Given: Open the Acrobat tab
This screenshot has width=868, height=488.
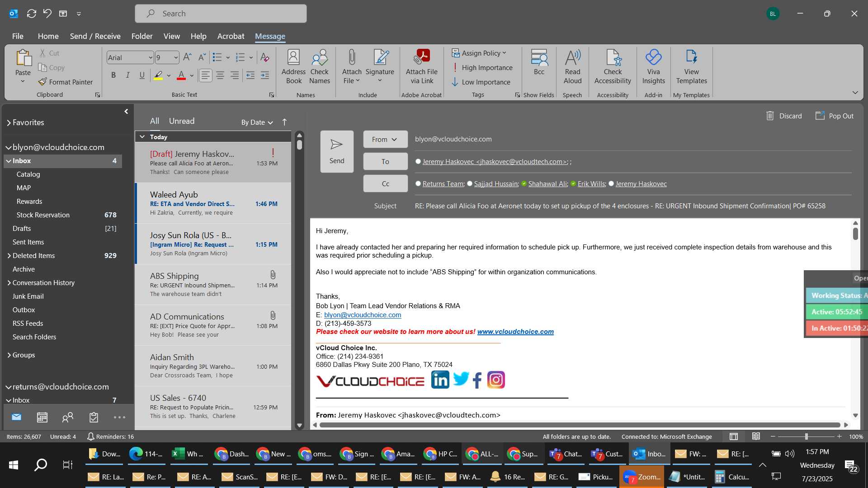Looking at the screenshot, I should 231,36.
